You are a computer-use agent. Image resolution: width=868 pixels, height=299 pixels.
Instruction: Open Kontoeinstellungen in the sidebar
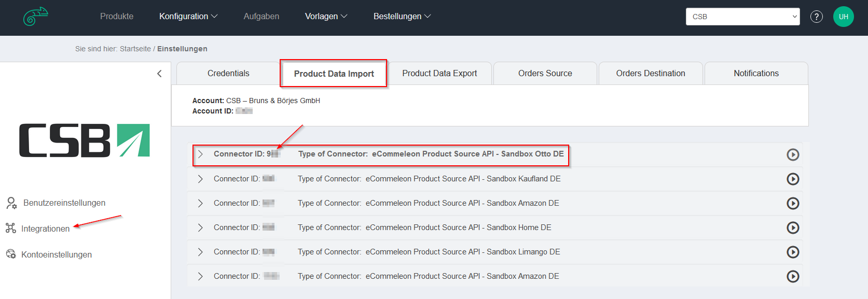57,254
